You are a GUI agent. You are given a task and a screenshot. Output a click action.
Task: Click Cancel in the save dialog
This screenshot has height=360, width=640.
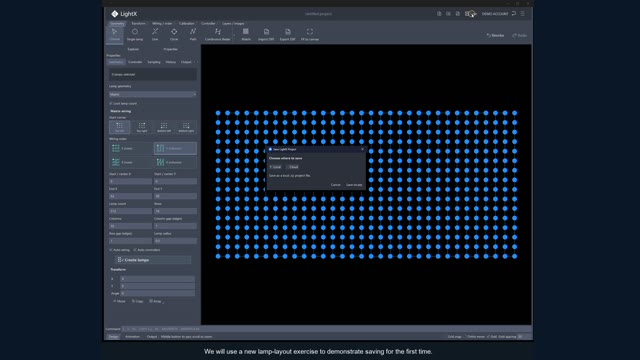336,185
